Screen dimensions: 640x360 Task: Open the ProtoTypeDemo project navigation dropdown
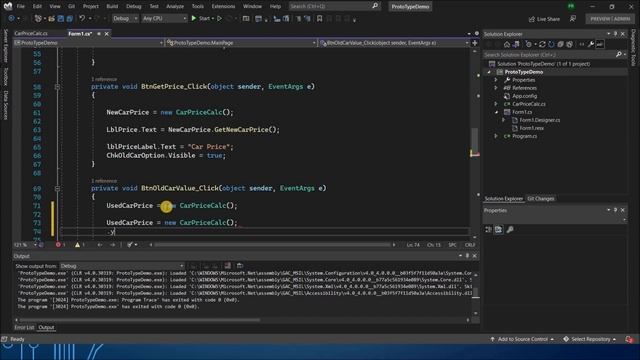(88, 42)
